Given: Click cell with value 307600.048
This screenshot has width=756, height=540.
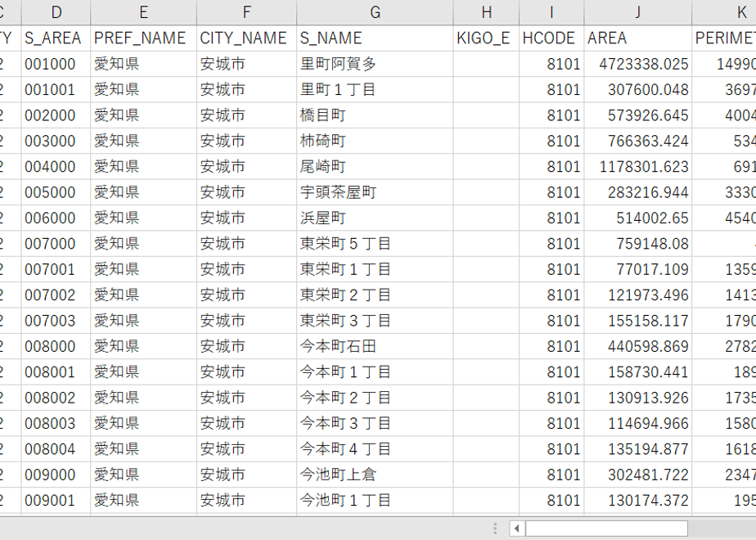Looking at the screenshot, I should tap(638, 89).
